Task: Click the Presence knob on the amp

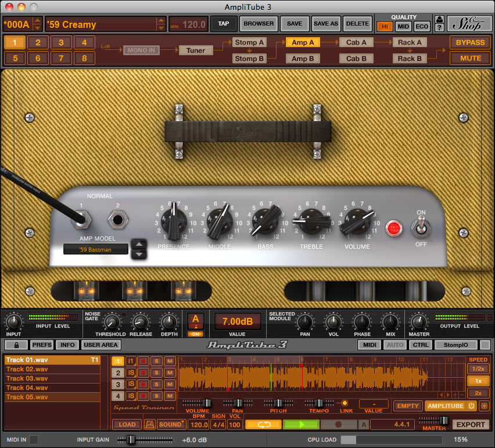Action: (x=174, y=221)
